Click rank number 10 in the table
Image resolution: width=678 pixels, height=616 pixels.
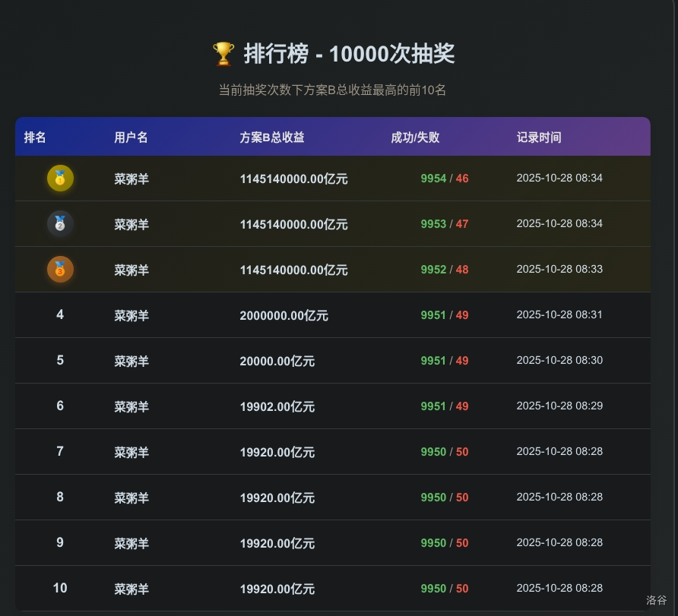(x=60, y=588)
